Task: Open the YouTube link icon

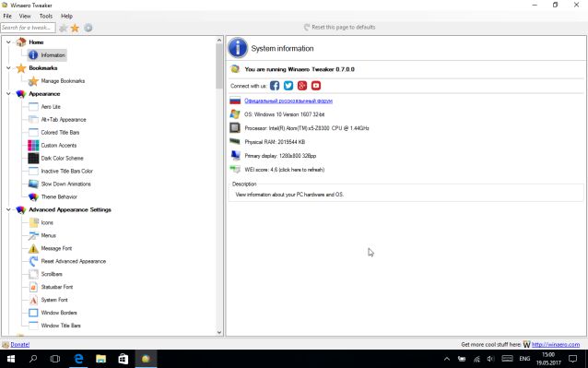Action: (316, 86)
